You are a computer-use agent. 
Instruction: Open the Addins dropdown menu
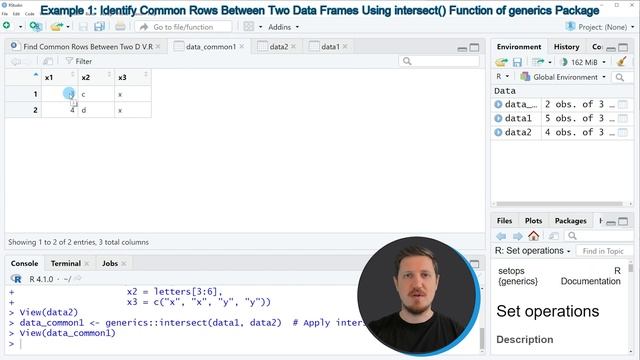pyautogui.click(x=283, y=27)
